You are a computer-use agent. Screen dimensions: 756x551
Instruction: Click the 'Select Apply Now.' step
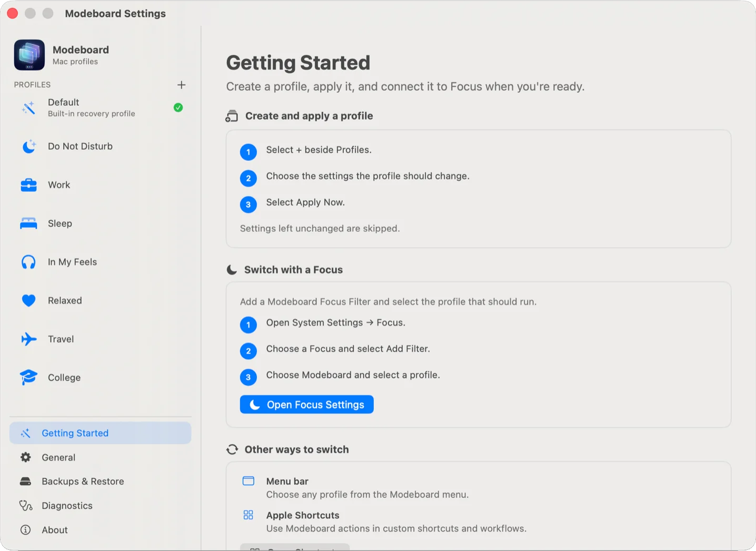305,202
